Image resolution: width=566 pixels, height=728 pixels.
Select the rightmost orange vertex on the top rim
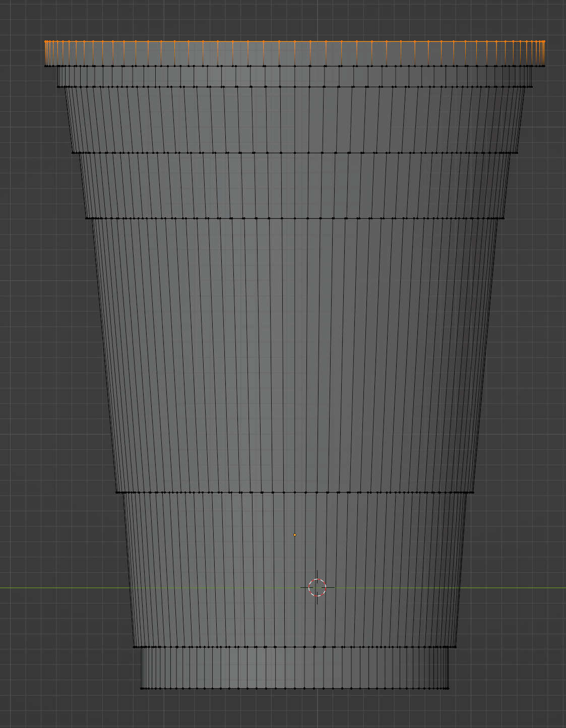pos(544,41)
